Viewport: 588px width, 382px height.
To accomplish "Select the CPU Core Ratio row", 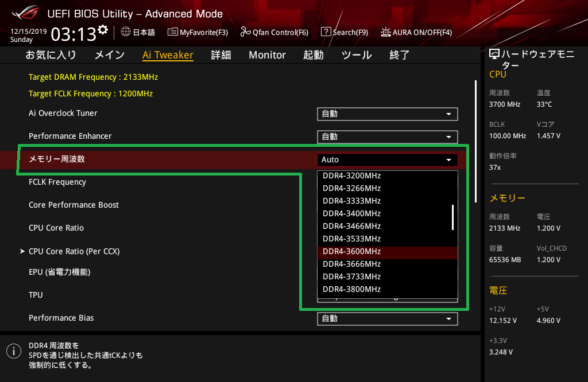I will pos(56,228).
